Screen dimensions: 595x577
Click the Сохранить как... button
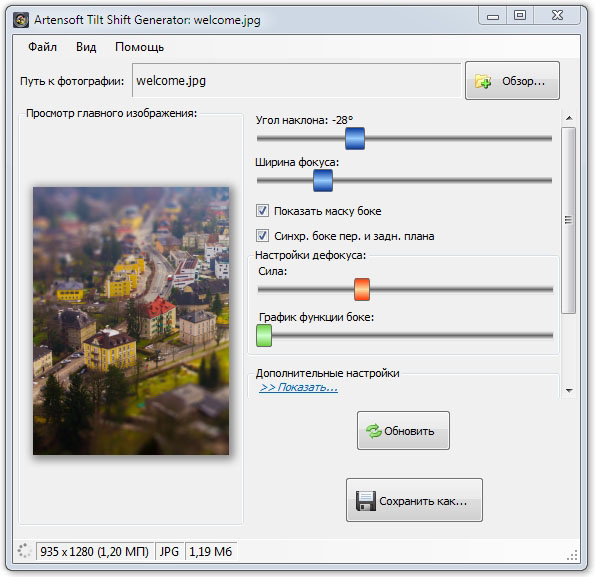click(414, 500)
